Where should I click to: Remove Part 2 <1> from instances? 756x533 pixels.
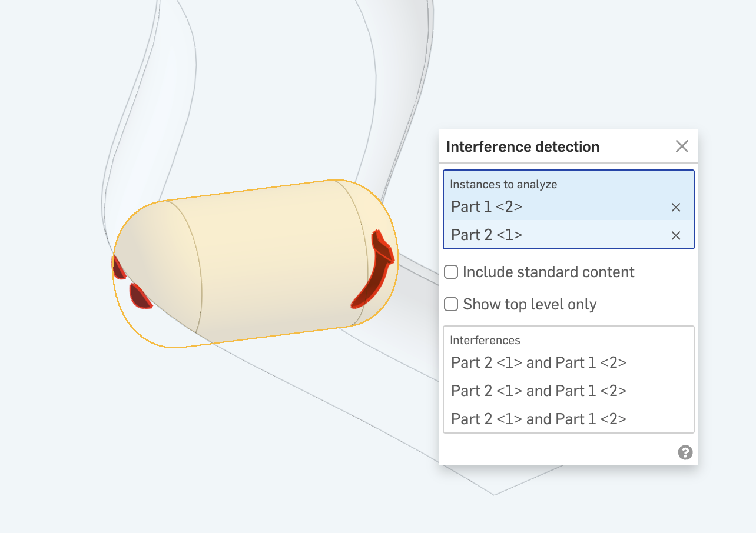[676, 235]
